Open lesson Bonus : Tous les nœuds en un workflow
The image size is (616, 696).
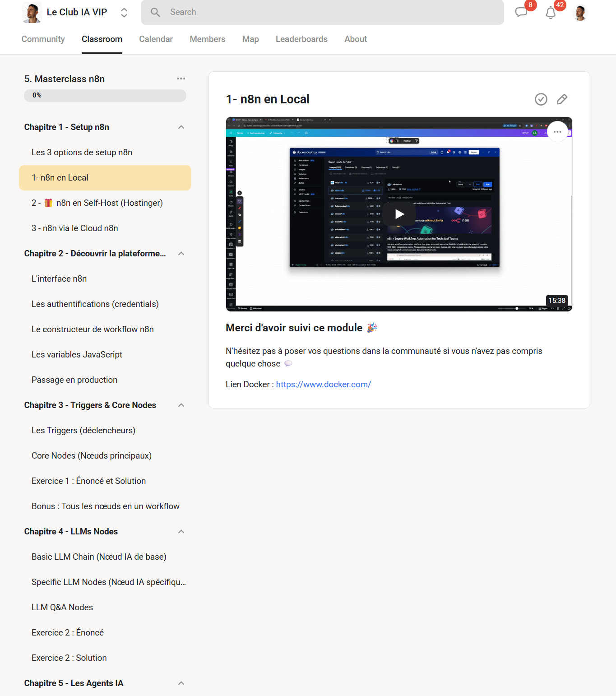105,506
